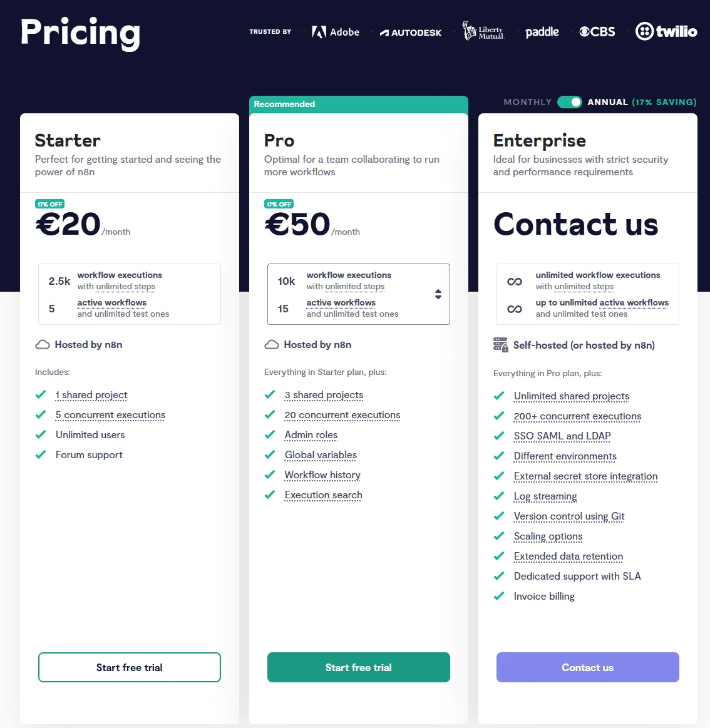
Task: Click the Liberty Mutual logo
Action: click(x=483, y=31)
